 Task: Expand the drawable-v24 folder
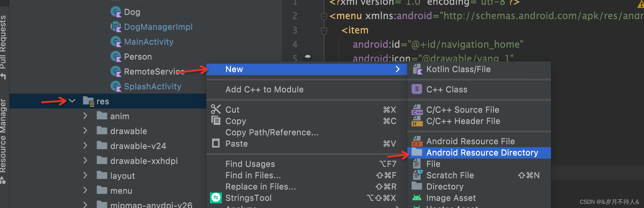pyautogui.click(x=85, y=146)
